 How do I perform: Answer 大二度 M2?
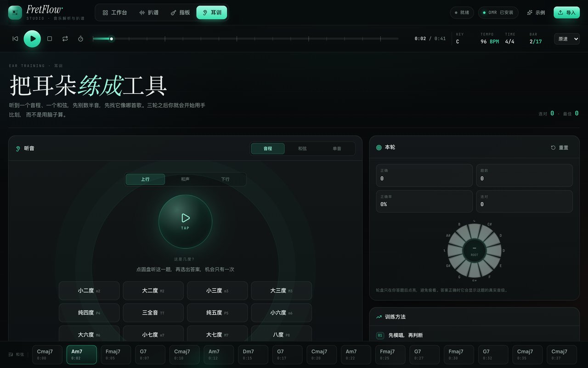(x=153, y=291)
